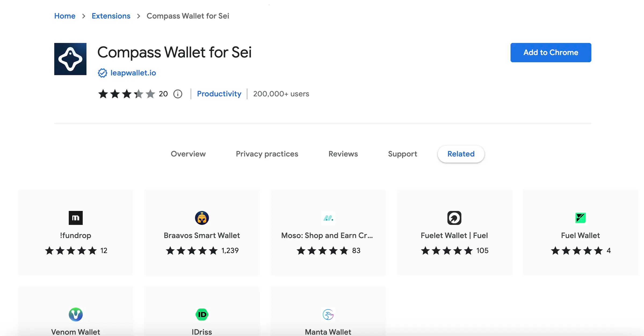Click the star rating showing 20 reviews
Screen dimensions: 644x336
tap(126, 94)
